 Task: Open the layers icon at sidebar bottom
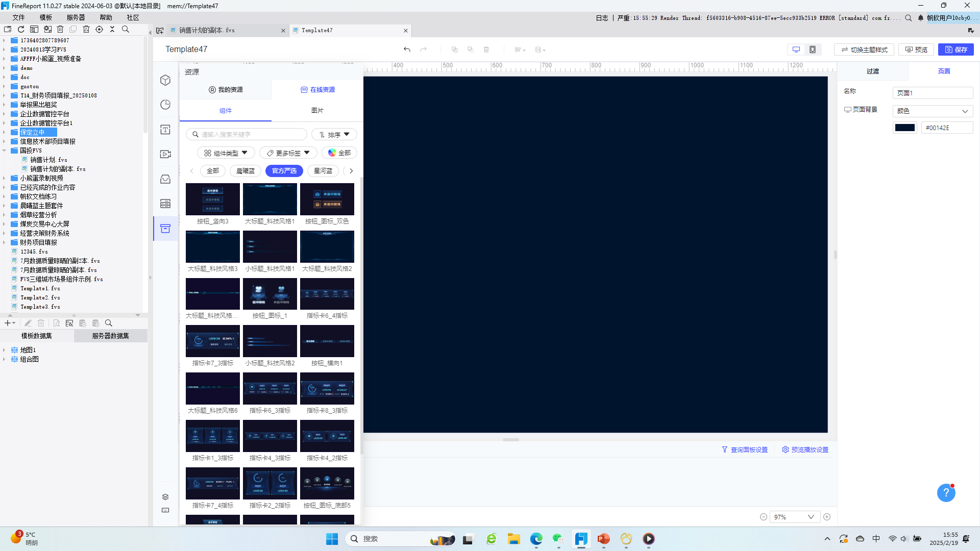tap(165, 497)
